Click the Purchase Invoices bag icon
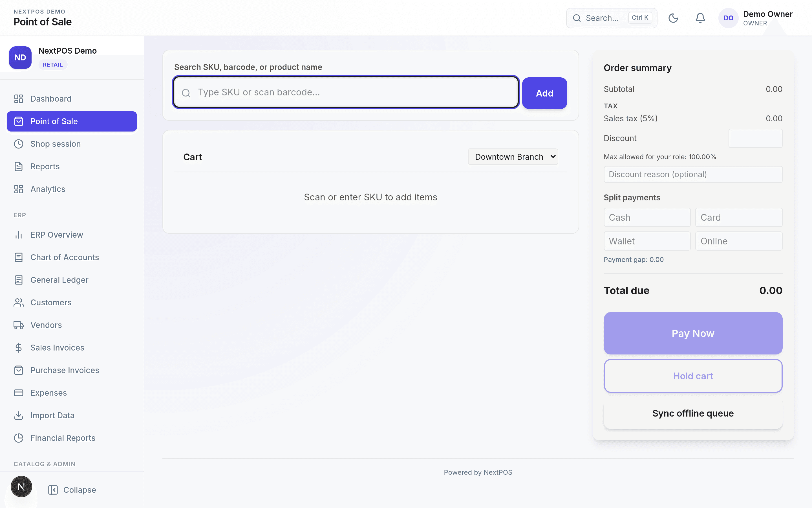 (18, 370)
